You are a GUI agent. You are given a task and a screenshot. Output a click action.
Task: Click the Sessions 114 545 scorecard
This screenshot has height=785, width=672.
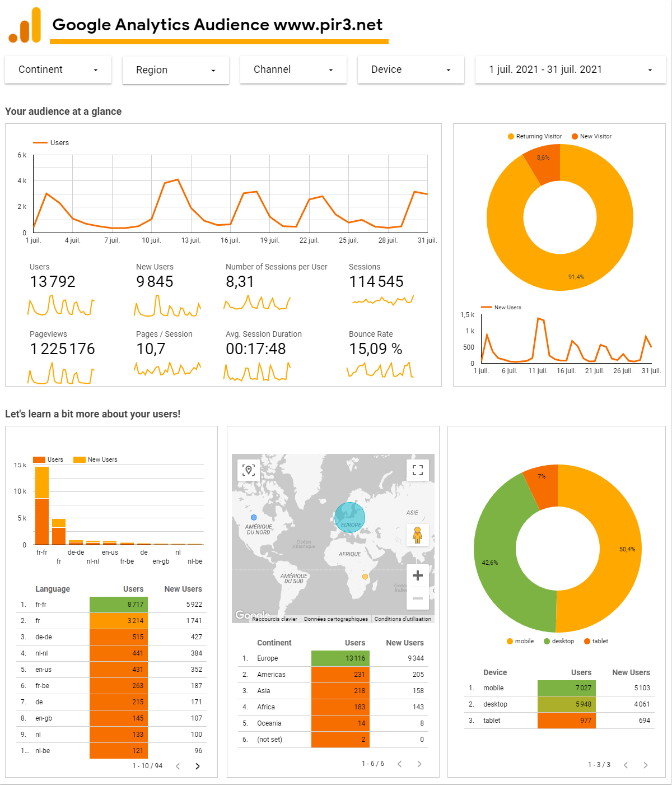click(x=381, y=286)
